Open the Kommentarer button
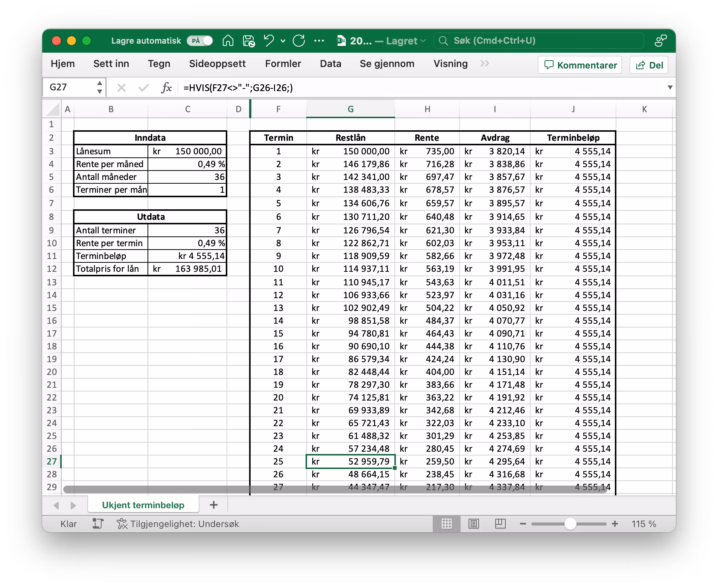Screen dimensions: 718x588 click(580, 65)
